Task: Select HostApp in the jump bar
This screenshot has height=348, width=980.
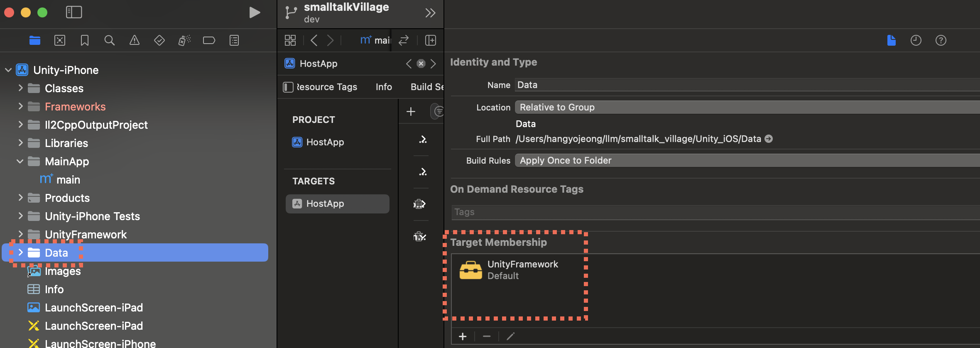Action: 311,64
